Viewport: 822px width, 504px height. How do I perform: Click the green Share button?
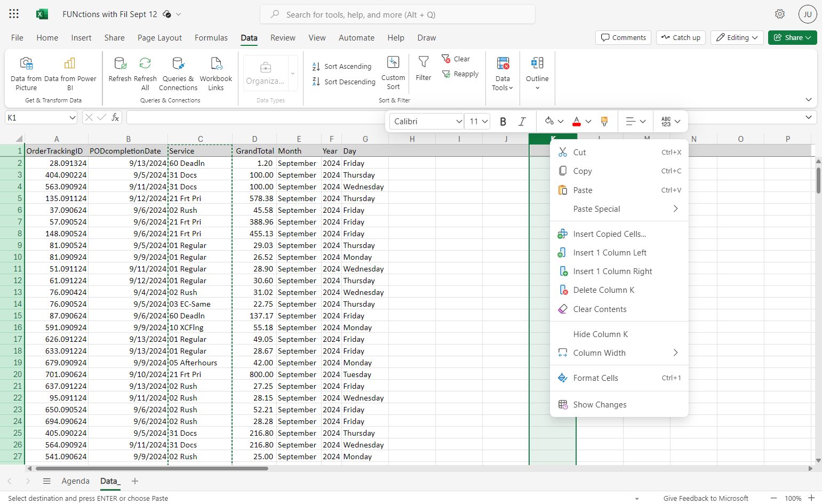pos(793,37)
